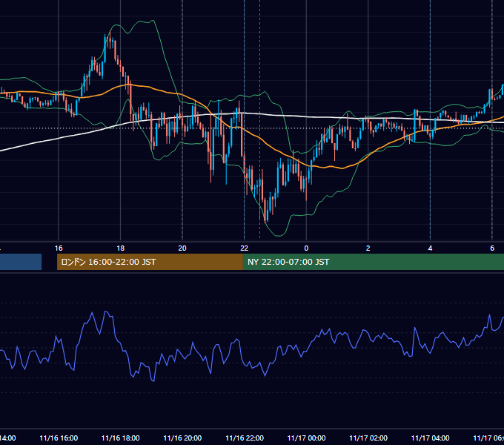Click the 11/17 00:00 time label
This screenshot has width=504, height=445.
(x=306, y=438)
